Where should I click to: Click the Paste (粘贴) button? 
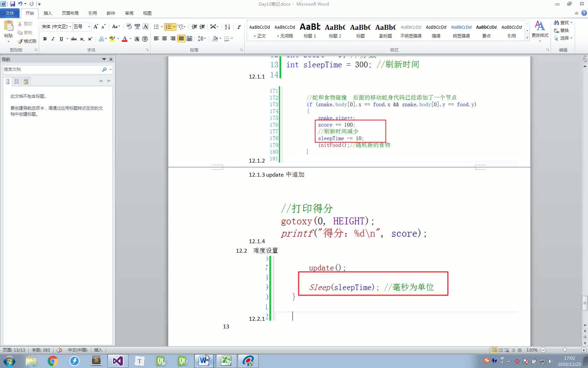pos(8,31)
